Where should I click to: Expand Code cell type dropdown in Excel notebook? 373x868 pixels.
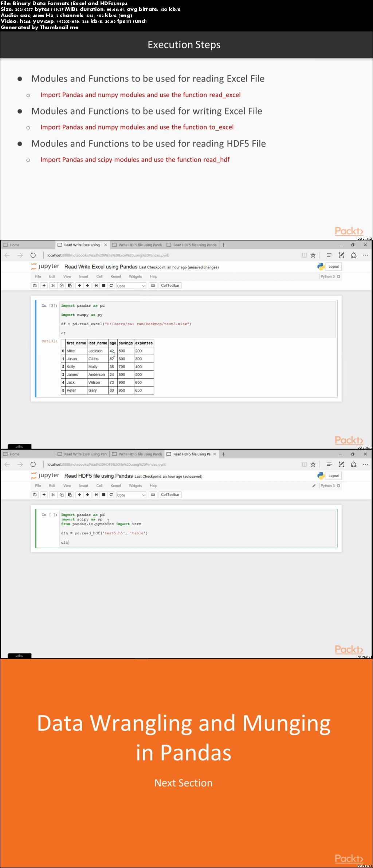pyautogui.click(x=131, y=286)
